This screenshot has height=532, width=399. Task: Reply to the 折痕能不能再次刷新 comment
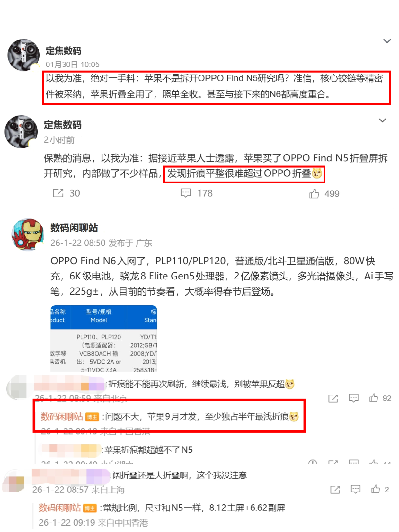coord(354,398)
